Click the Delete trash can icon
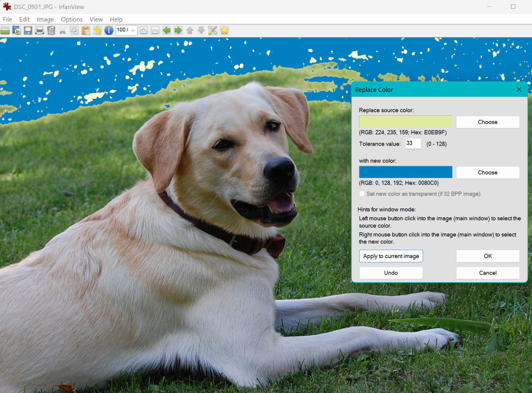The image size is (532, 393). click(x=51, y=30)
